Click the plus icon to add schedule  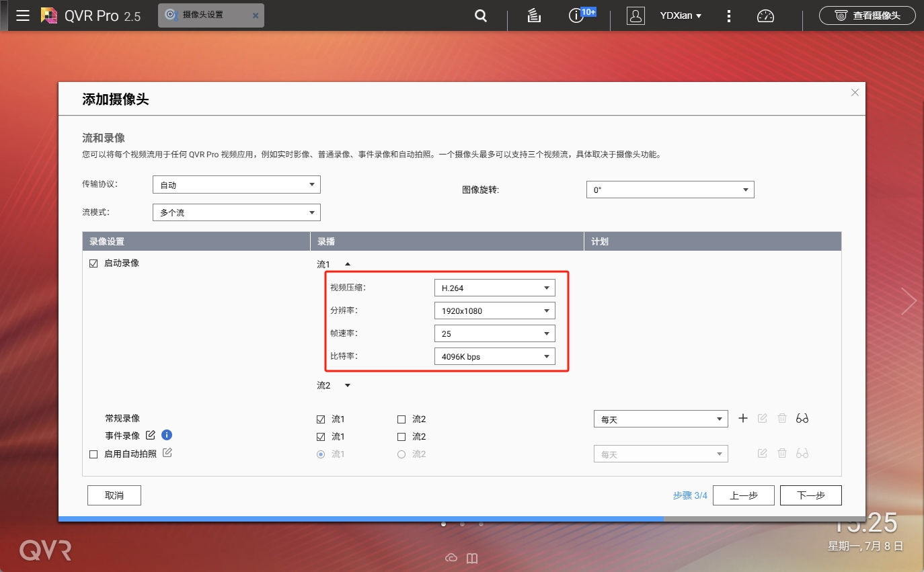click(743, 418)
